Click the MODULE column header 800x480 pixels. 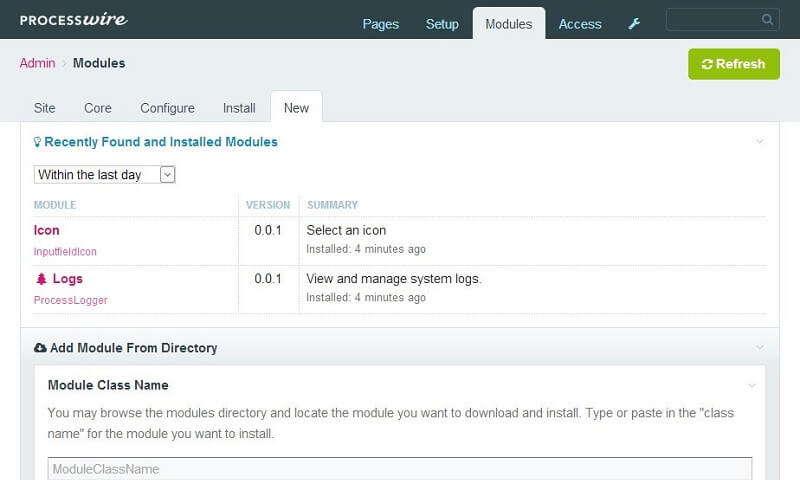55,205
